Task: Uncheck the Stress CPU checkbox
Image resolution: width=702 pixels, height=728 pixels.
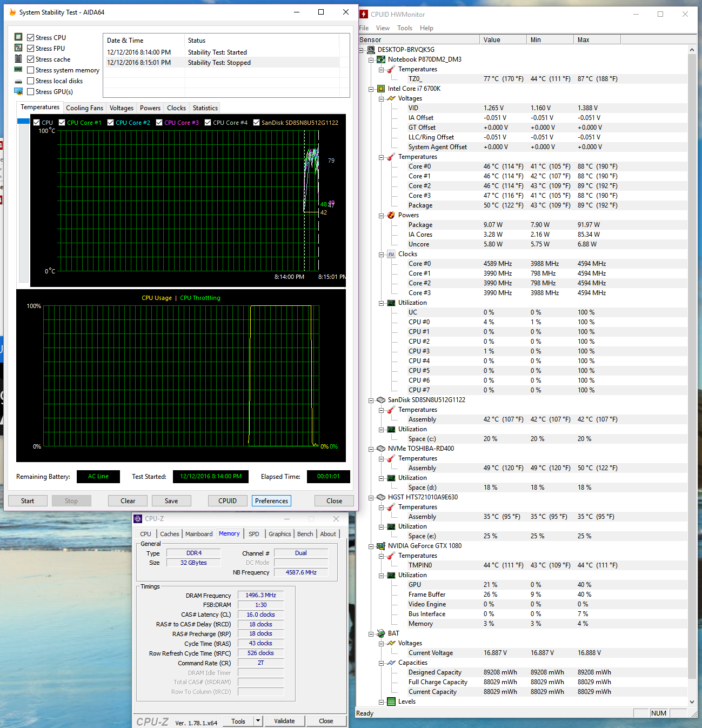Action: (31, 38)
